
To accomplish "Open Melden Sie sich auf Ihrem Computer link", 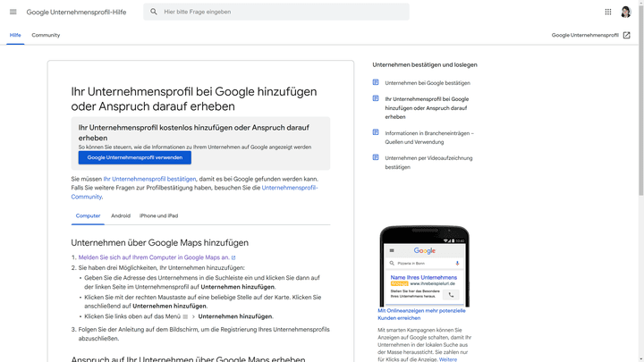I will pos(154,257).
